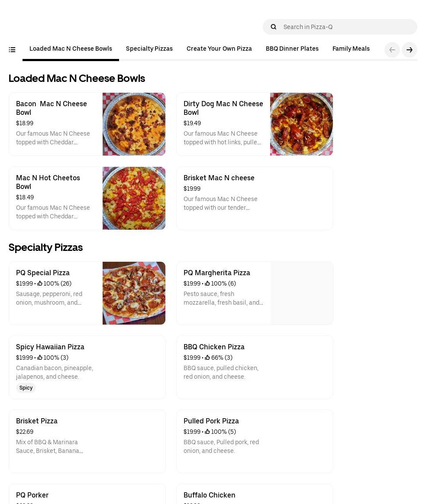Click the Spicy tag label
Viewport: 426px width, 504px height.
pos(26,388)
